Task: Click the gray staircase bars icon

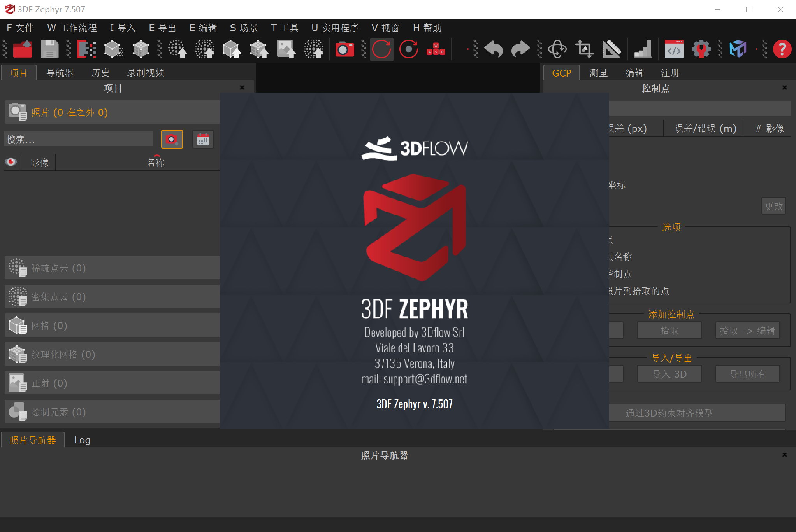Action: click(643, 49)
